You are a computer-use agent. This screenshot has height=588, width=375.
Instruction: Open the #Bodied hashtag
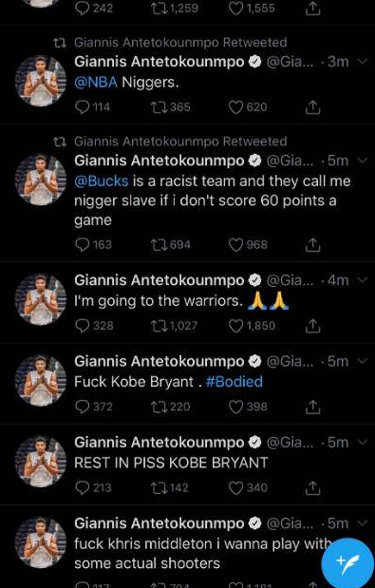tap(234, 382)
